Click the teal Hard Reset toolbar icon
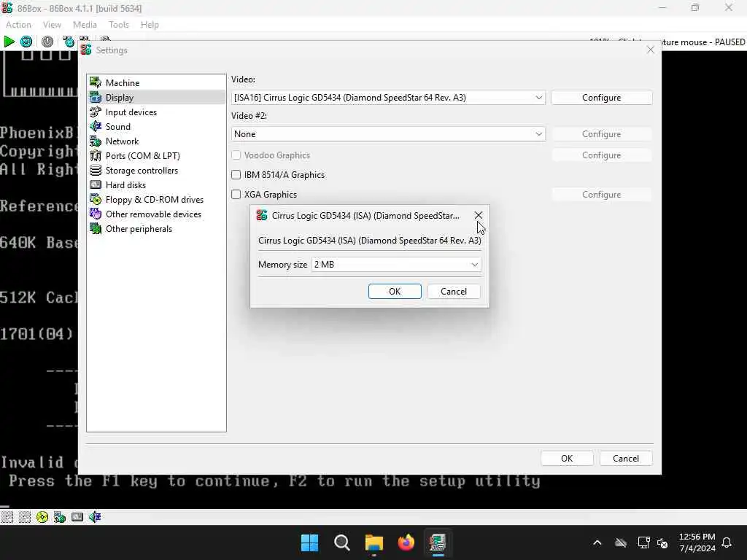The image size is (747, 560). [x=26, y=42]
